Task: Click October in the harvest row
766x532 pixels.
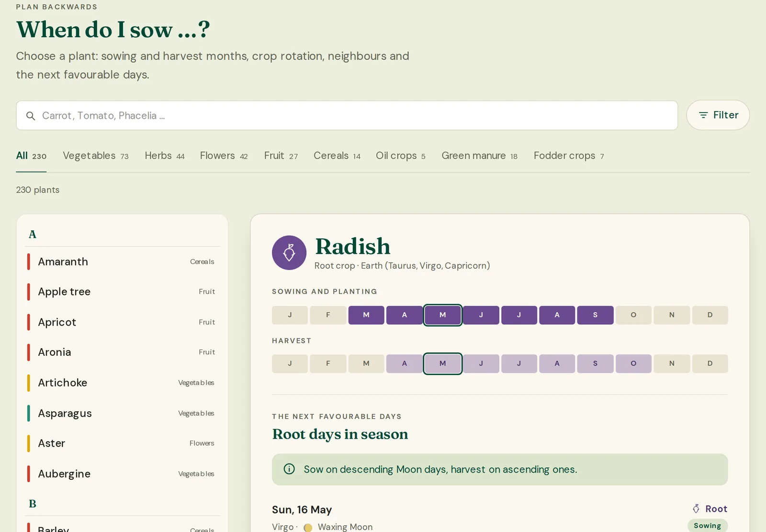Action: click(633, 363)
